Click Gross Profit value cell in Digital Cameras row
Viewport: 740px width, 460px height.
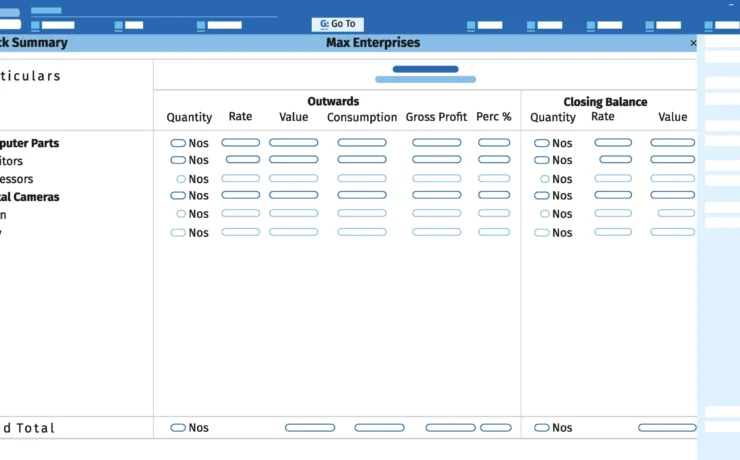[437, 195]
